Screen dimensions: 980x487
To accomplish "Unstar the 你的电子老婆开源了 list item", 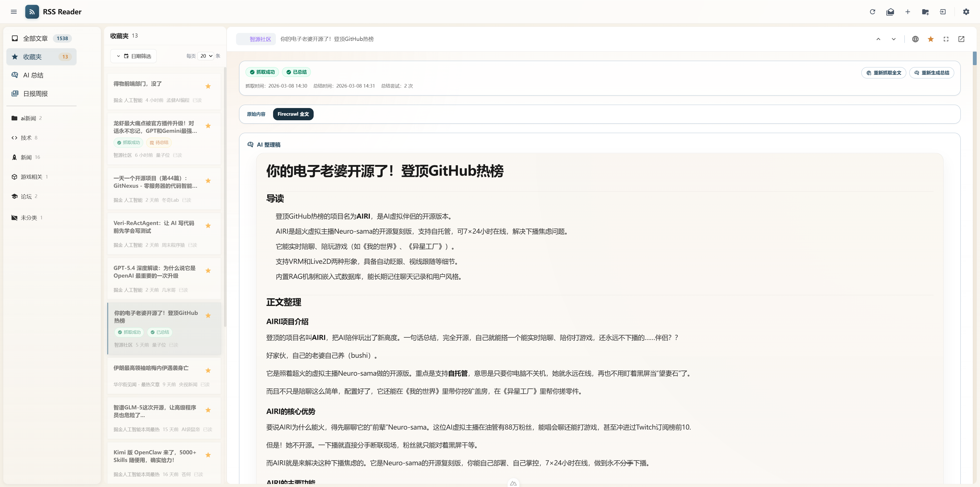I will pyautogui.click(x=208, y=315).
